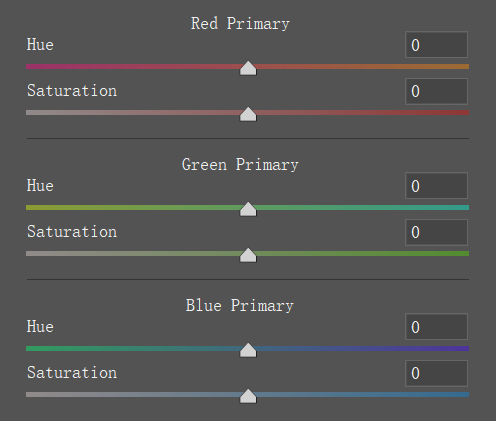
Task: Click the Saturation label under Green Primary
Action: [x=72, y=232]
